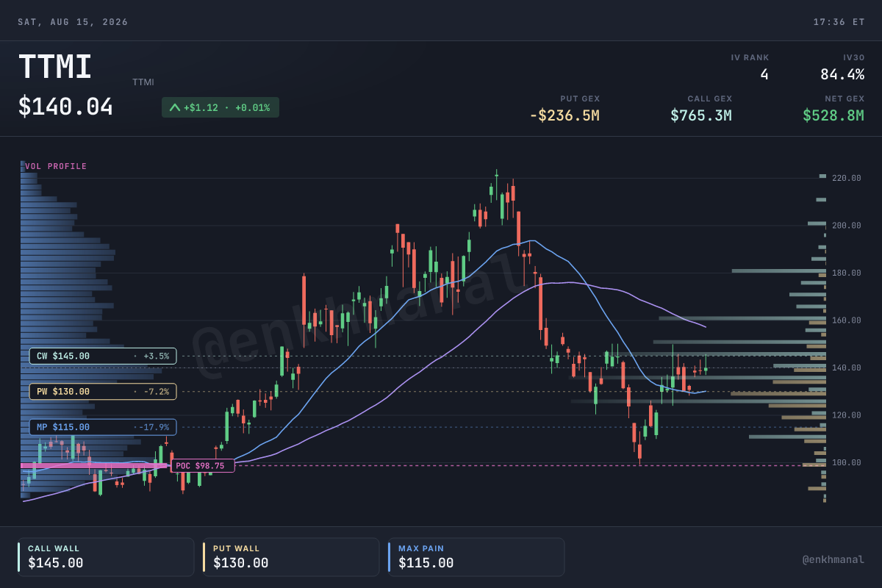Screen dimensions: 882x588
Task: Click the 180.00 price axis label
Action: 846,273
